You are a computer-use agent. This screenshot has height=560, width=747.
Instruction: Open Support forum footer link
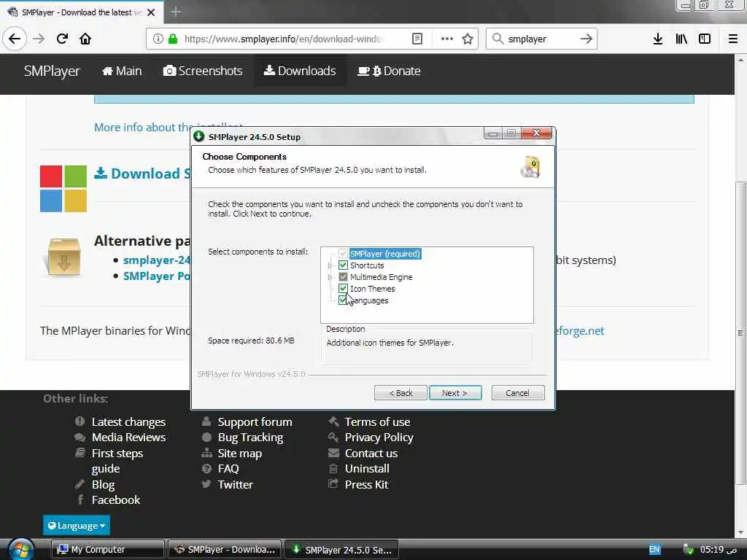tap(255, 422)
